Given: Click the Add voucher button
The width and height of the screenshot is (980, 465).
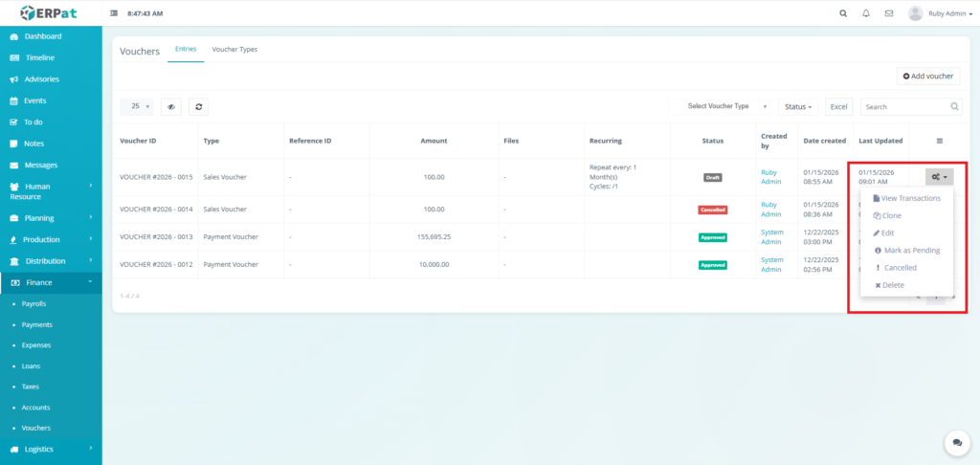Looking at the screenshot, I should (x=928, y=77).
